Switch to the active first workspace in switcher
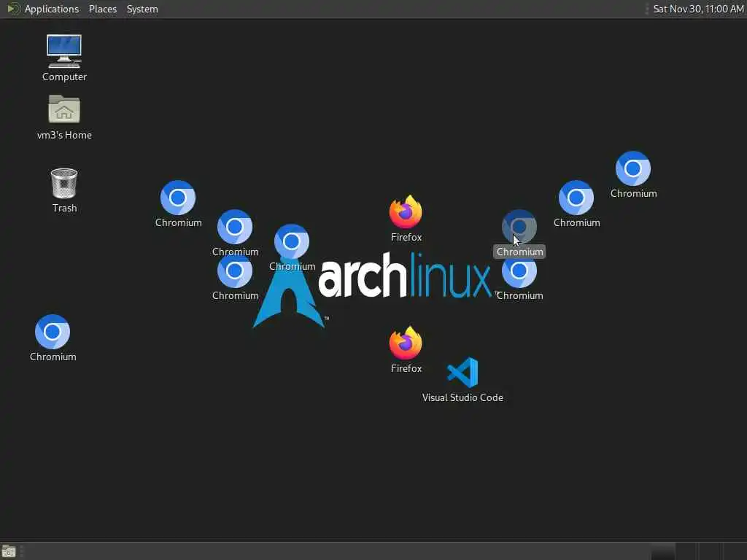This screenshot has height=560, width=747. click(x=662, y=551)
